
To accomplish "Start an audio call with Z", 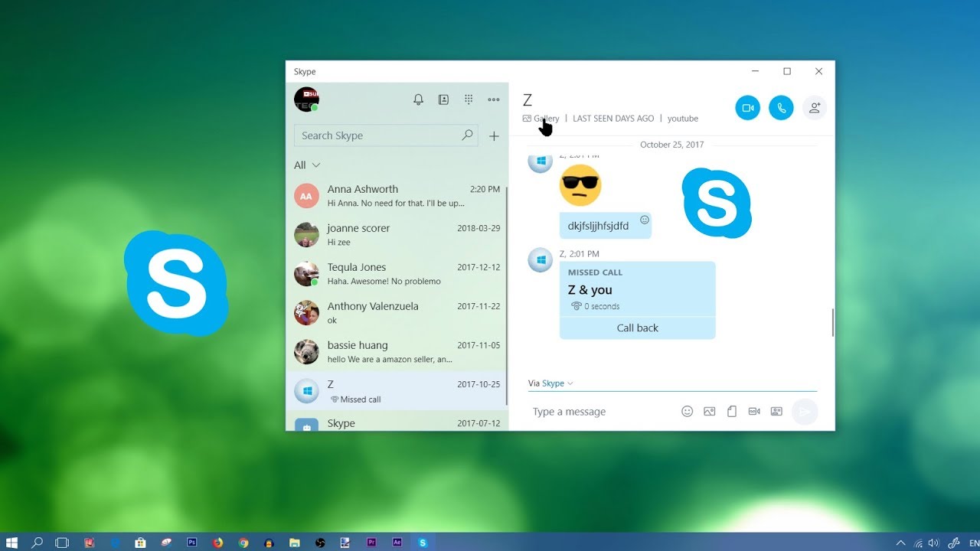I will pos(781,108).
